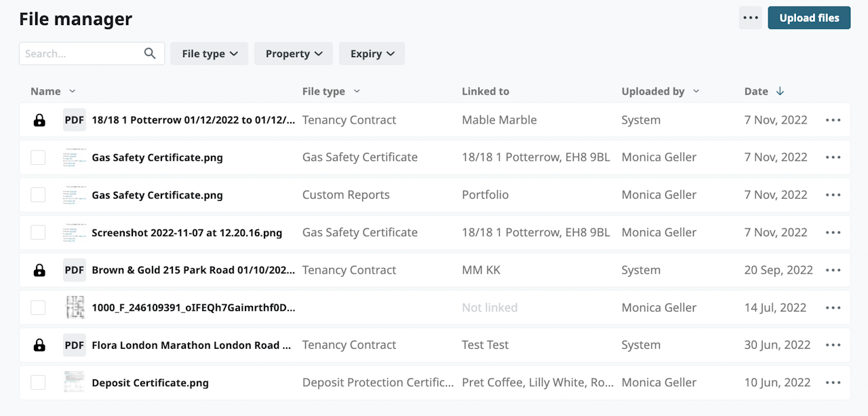Click lock icon on Flora London Marathon row
The height and width of the screenshot is (416, 868).
(x=39, y=345)
